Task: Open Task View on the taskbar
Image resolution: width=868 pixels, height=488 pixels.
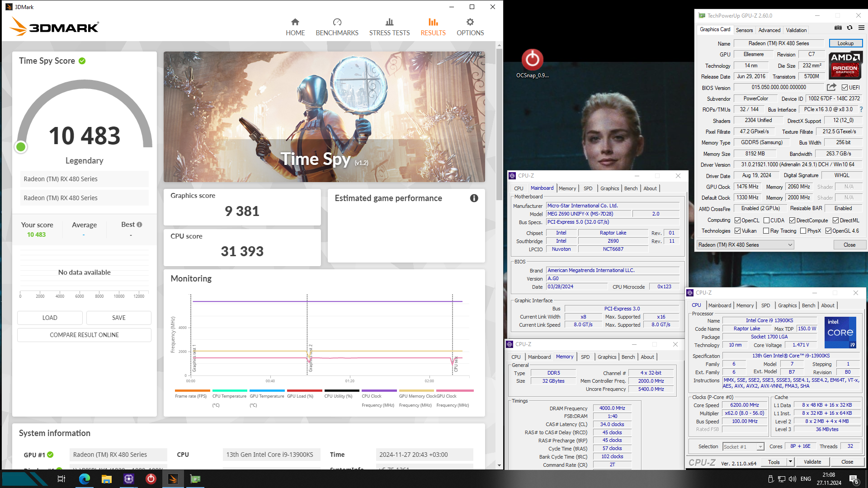Action: point(61,479)
